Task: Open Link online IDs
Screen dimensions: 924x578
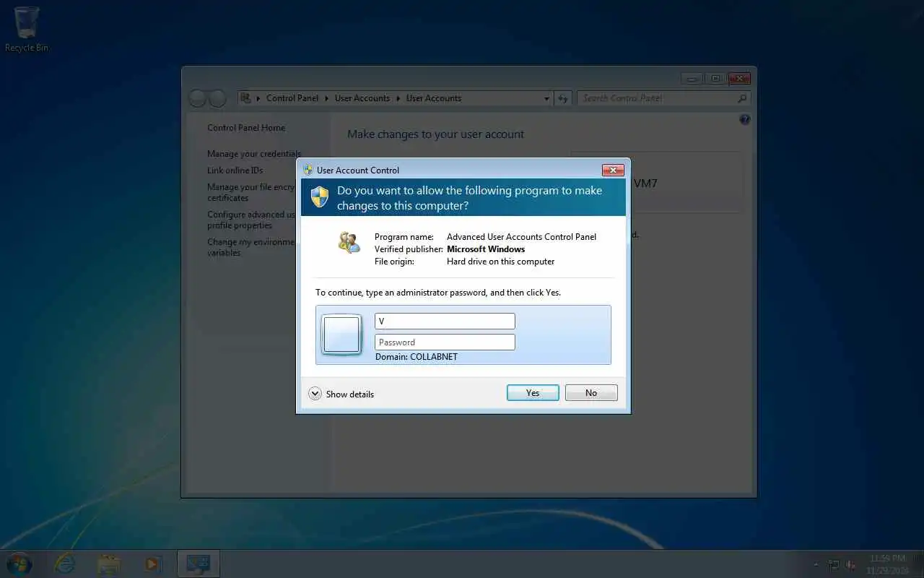Action: 235,171
